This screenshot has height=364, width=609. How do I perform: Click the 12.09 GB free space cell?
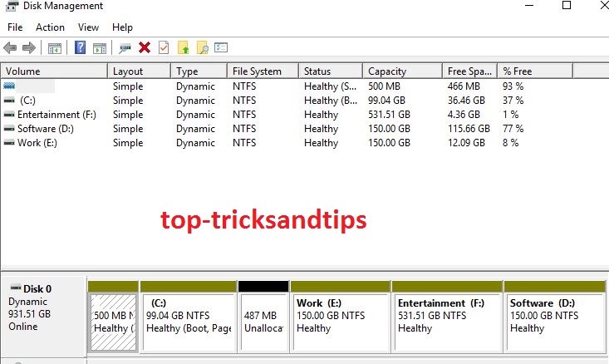466,143
